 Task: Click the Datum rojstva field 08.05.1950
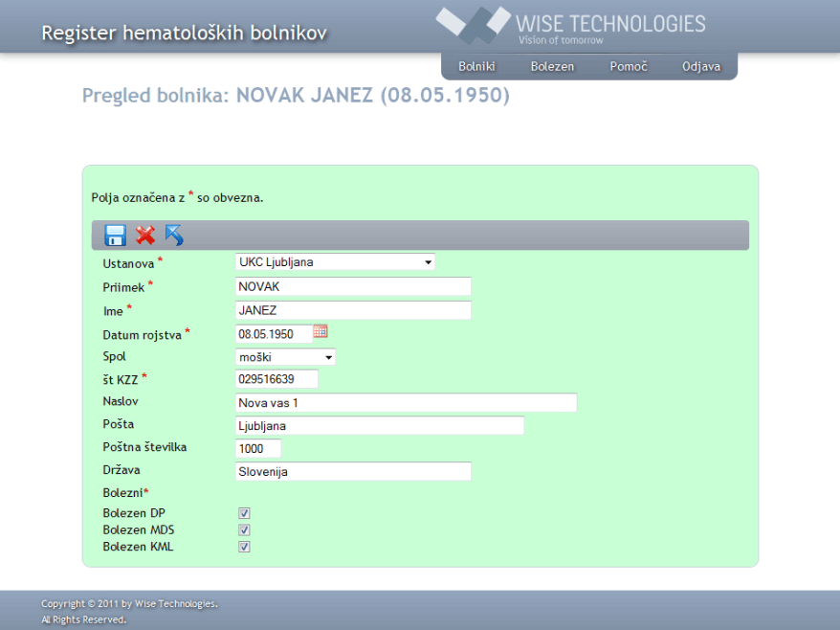[274, 334]
